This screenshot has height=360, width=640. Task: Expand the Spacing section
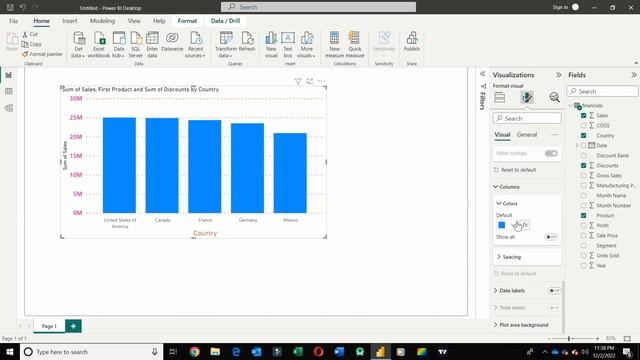click(x=499, y=257)
